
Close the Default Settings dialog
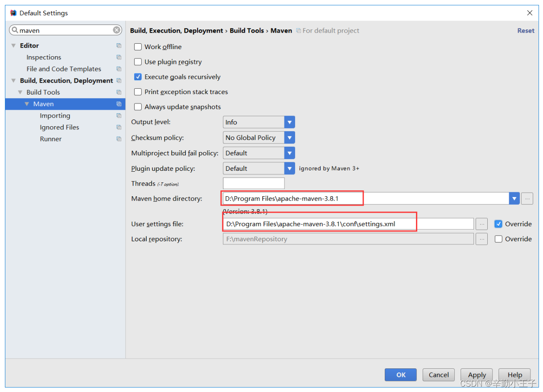[530, 13]
